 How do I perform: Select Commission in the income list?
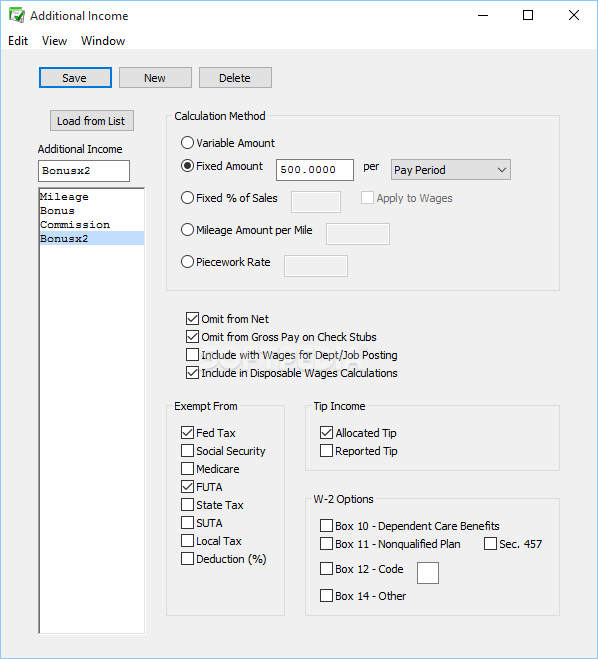click(92, 224)
